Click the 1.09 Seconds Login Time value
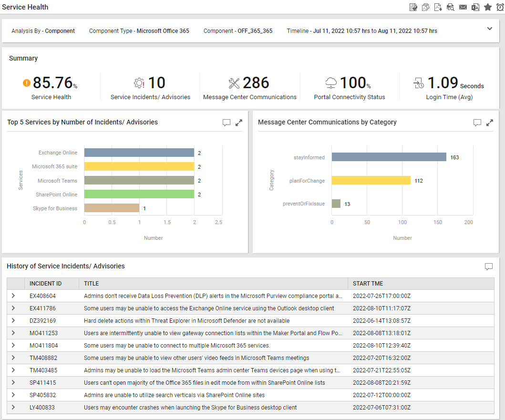Viewport: 505px width, 420px height. pos(455,83)
